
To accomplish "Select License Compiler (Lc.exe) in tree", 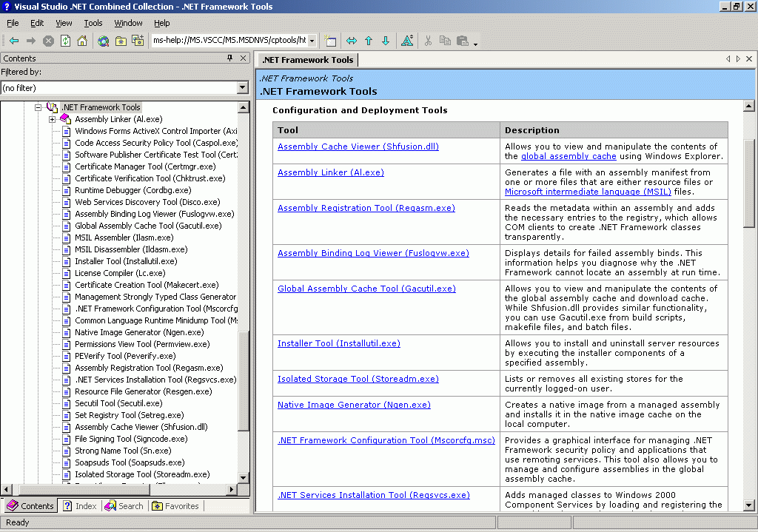I will tap(120, 273).
